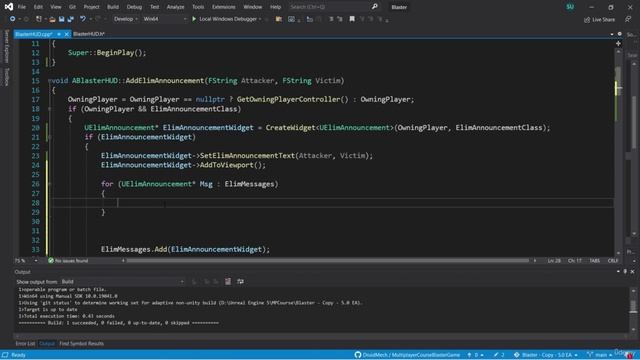Image resolution: width=640 pixels, height=360 pixels.
Task: Click the bookmark icon in the toolbar
Action: point(352,19)
